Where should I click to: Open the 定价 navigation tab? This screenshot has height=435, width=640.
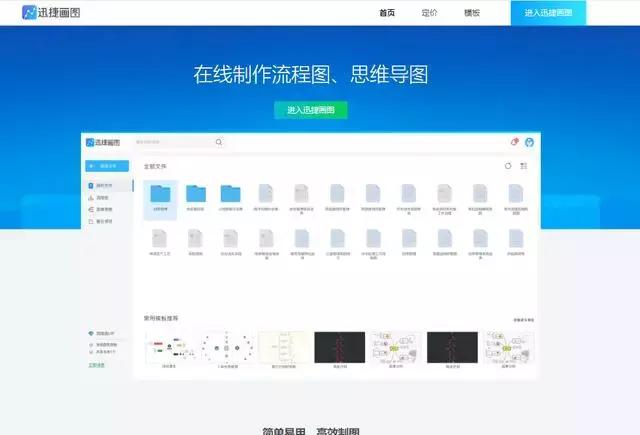coord(429,13)
